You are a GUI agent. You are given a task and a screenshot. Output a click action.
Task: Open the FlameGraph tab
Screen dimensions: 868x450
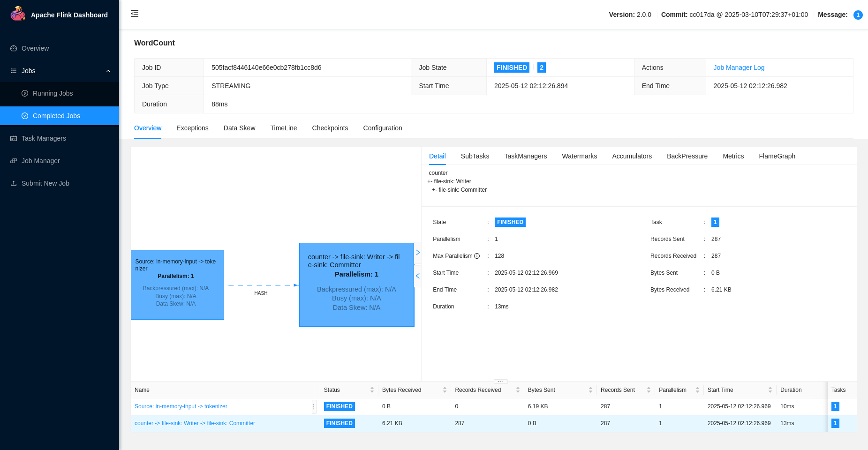(777, 156)
